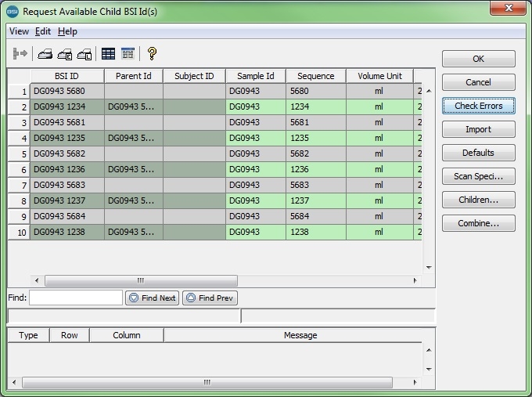The image size is (532, 397).
Task: Select row 4 header in the grid
Action: tap(19, 139)
